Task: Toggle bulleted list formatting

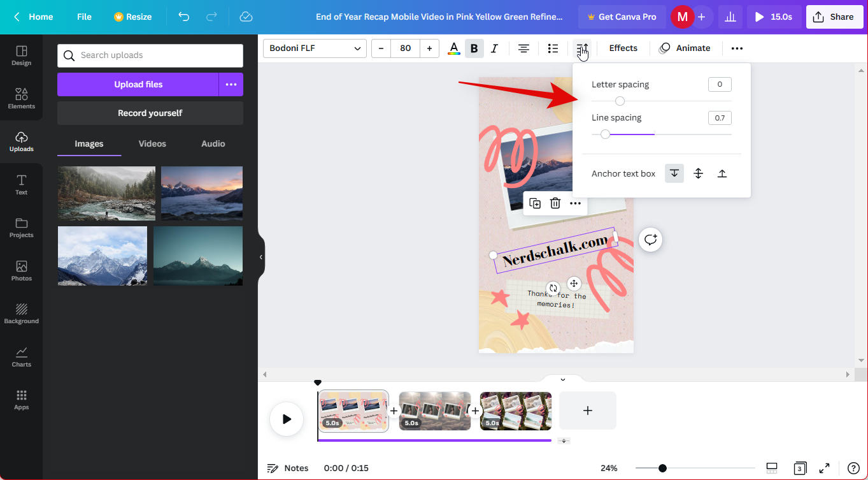Action: pyautogui.click(x=553, y=48)
